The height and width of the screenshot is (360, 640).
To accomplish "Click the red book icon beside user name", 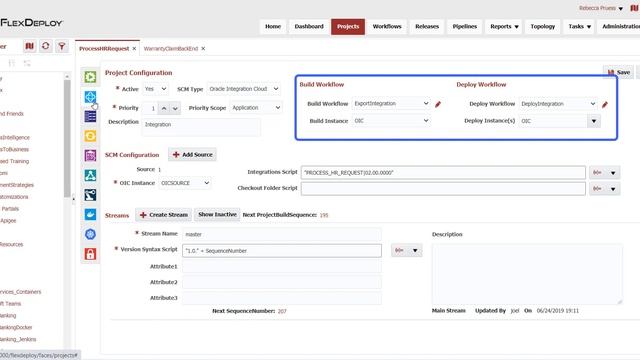I will pyautogui.click(x=635, y=8).
